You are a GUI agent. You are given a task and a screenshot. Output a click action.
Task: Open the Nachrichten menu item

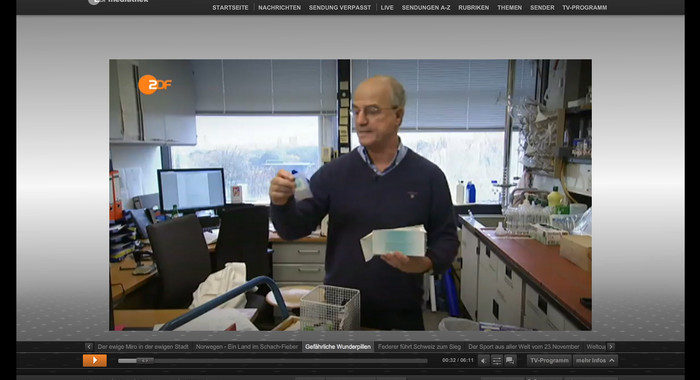click(x=279, y=8)
